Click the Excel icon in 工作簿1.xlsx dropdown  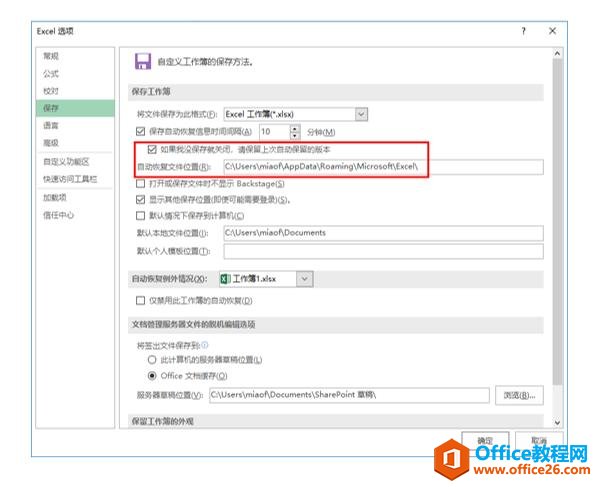[x=225, y=279]
